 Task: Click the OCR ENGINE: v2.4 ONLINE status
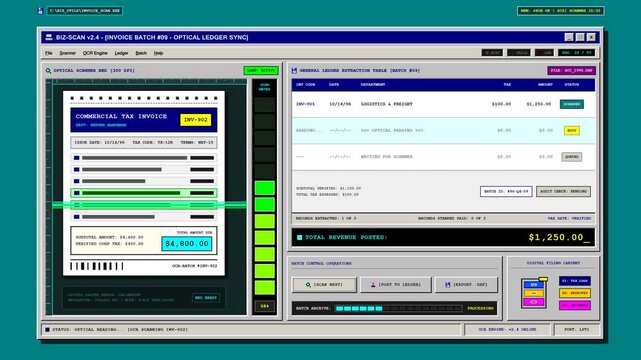[507, 329]
